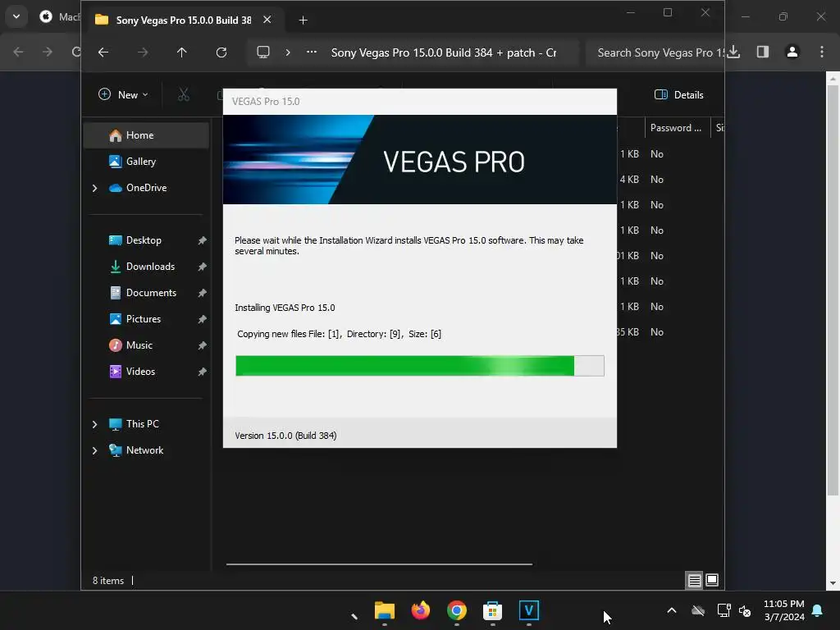Open the Desktop quick access folder
840x630 pixels.
pyautogui.click(x=144, y=240)
